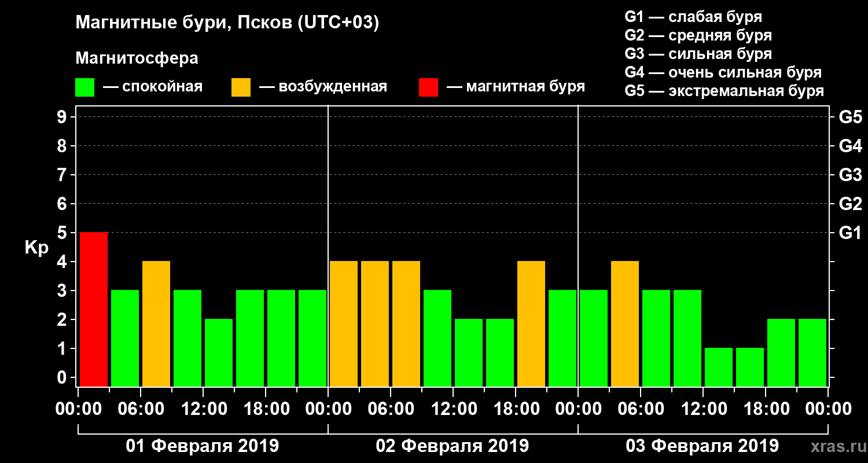This screenshot has width=868, height=463.
Task: Pick the 21:00–00:00 green bar on 02 Февраля
Action: pos(562,338)
